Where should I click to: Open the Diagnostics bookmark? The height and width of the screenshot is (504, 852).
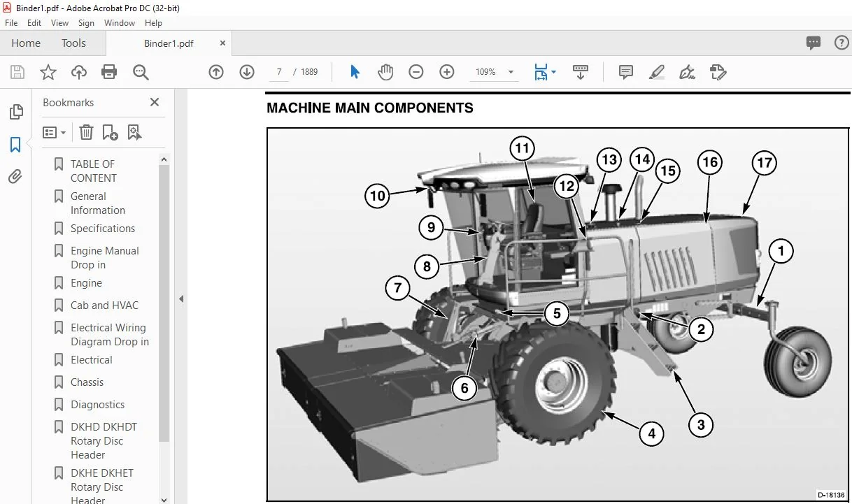(97, 405)
